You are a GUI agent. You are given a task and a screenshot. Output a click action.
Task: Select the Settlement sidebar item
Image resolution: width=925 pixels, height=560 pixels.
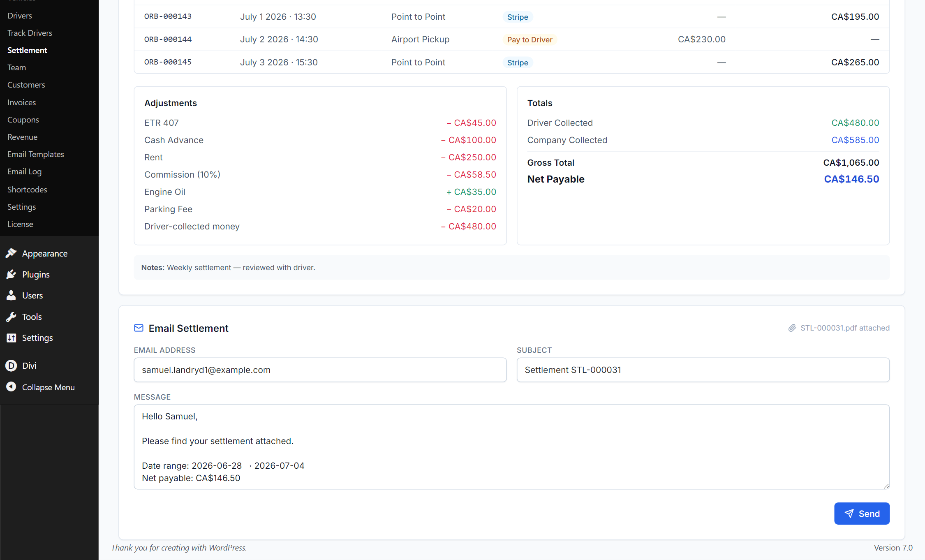pyautogui.click(x=27, y=50)
